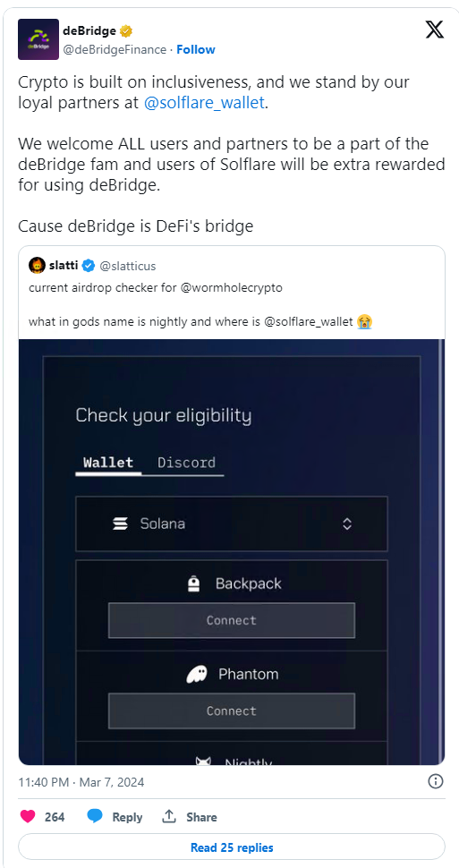459x868 pixels.
Task: Click the X logo icon
Action: tap(435, 30)
